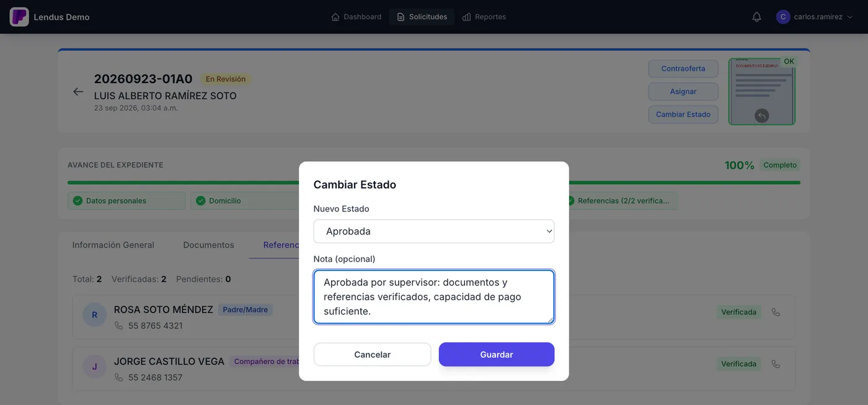
Task: Open the Dashboard nav item
Action: [356, 17]
